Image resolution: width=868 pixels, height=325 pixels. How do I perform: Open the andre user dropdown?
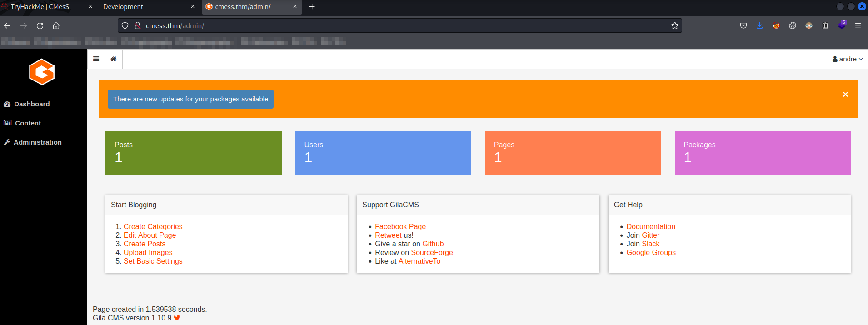[848, 59]
